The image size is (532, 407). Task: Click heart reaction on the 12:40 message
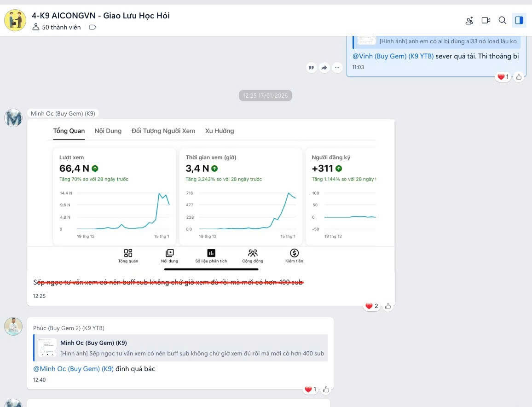pos(310,389)
